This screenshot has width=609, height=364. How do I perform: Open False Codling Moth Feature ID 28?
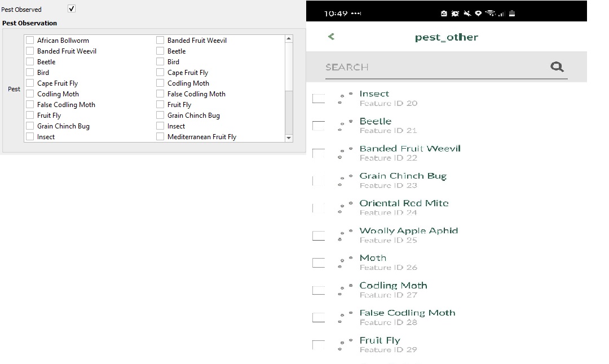(x=408, y=317)
